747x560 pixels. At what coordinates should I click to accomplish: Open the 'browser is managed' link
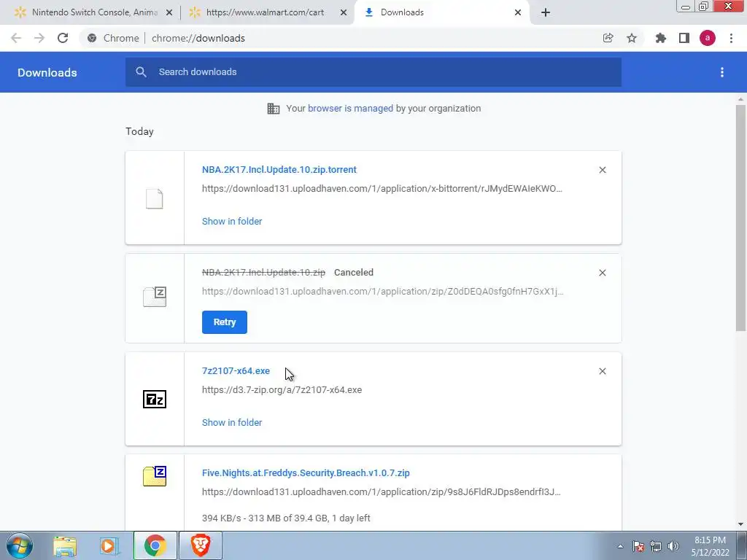(x=350, y=108)
